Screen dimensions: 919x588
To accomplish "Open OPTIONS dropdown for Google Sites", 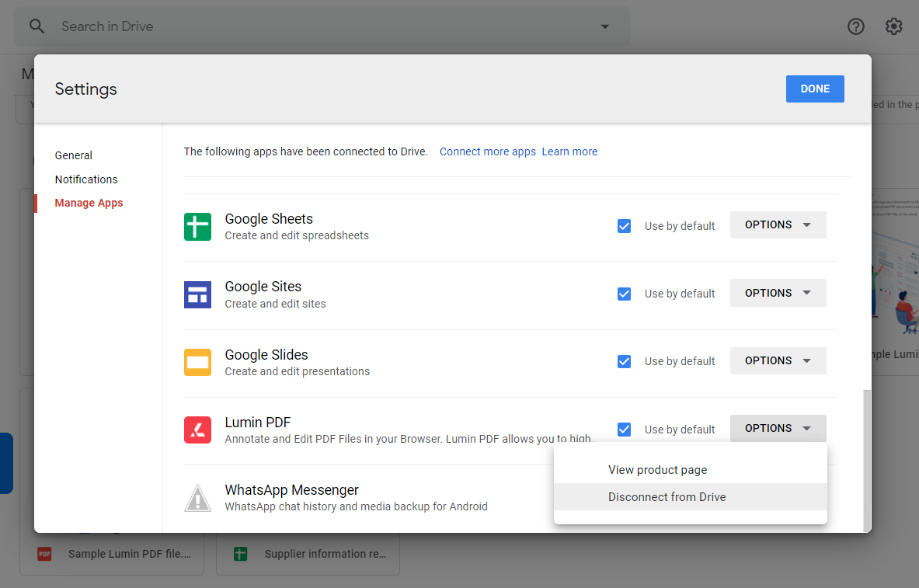I will point(778,293).
